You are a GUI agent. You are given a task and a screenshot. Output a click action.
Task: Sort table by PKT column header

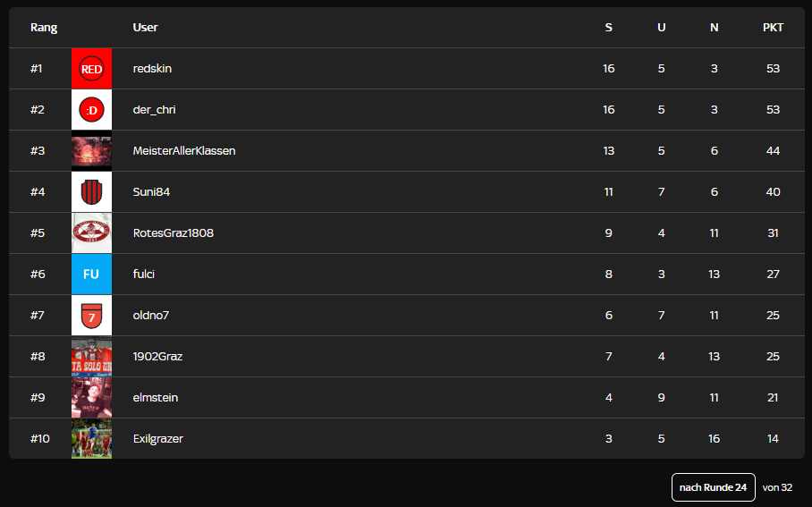click(x=773, y=28)
